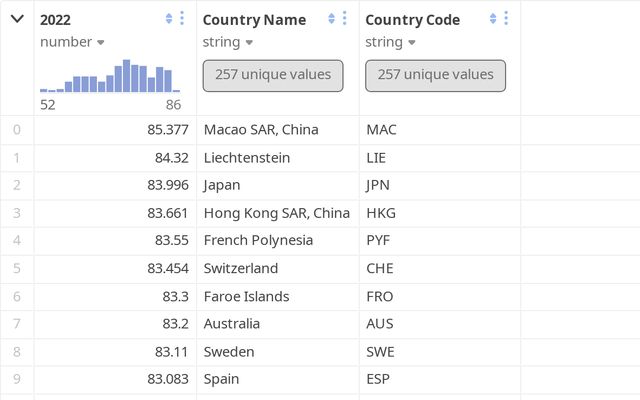Image resolution: width=640 pixels, height=400 pixels.
Task: Select cell Macao SAR, China
Action: click(x=278, y=130)
